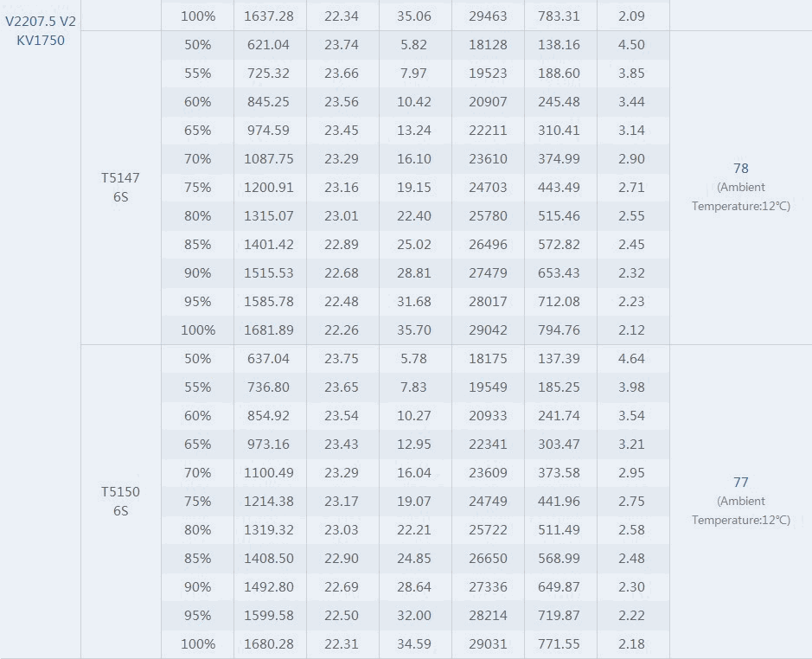Viewport: 812px width, 659px height.
Task: Click current value 32.00
Action: (413, 616)
